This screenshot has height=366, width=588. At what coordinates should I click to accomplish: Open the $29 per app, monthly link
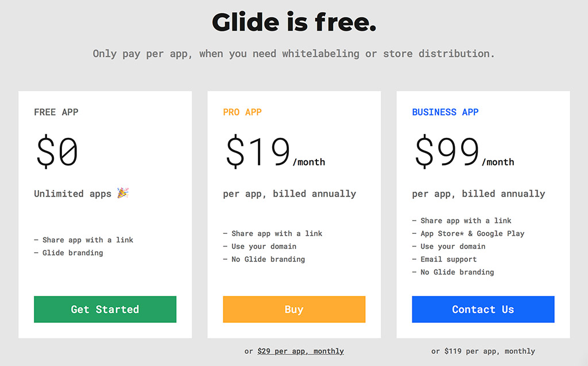click(301, 352)
